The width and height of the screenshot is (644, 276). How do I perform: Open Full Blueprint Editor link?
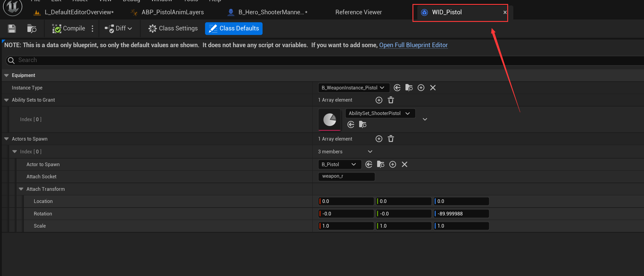click(413, 45)
